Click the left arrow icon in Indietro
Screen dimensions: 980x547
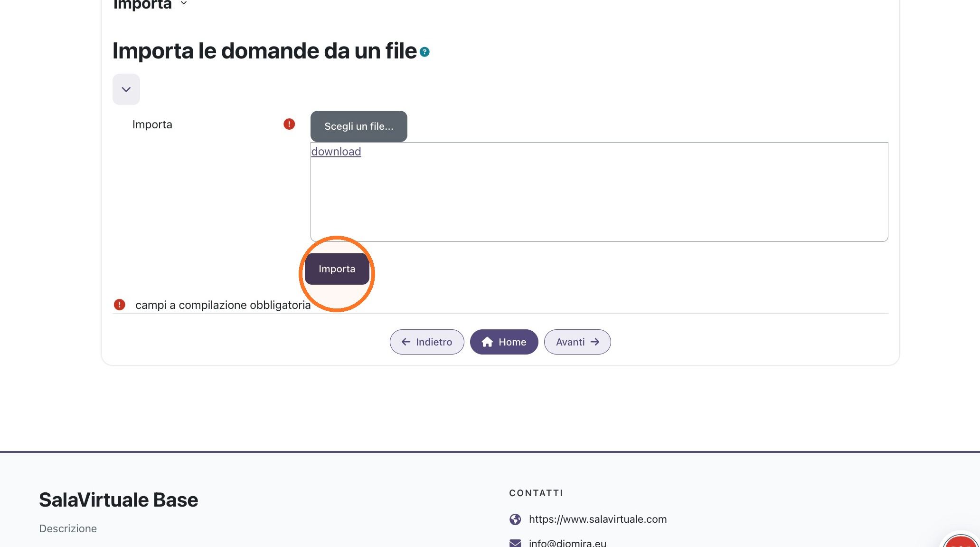[405, 342]
